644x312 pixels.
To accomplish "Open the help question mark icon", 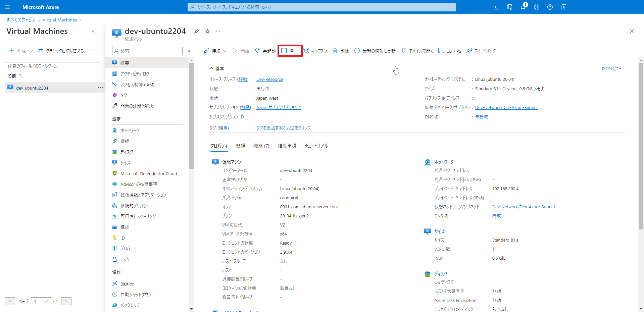I will tap(550, 7).
